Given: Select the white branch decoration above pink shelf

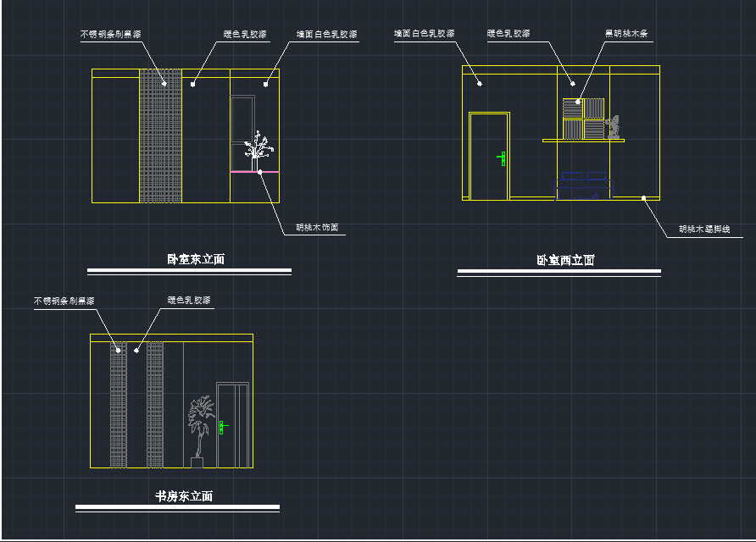Looking at the screenshot, I should tap(258, 147).
